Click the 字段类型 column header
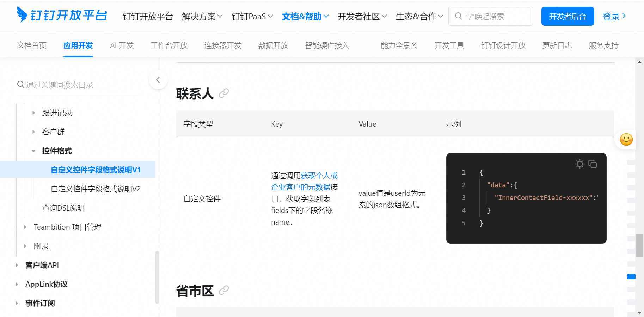The width and height of the screenshot is (644, 317). tap(198, 124)
